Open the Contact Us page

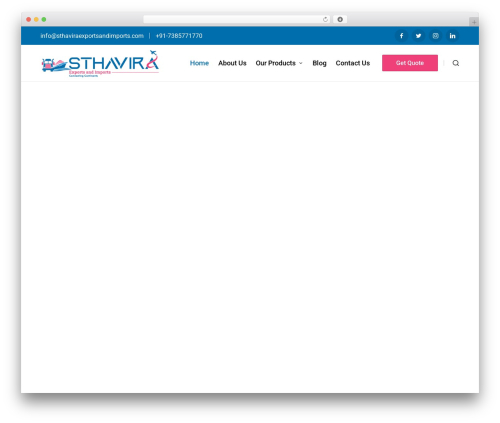[353, 63]
